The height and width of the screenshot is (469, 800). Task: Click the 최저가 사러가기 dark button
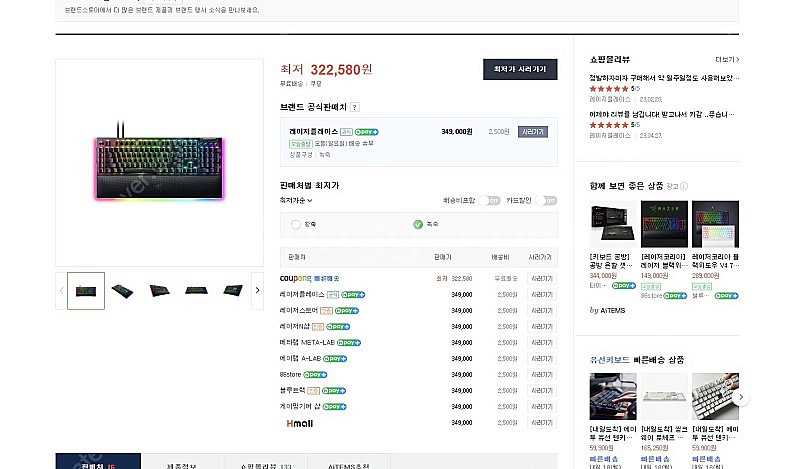coord(520,69)
